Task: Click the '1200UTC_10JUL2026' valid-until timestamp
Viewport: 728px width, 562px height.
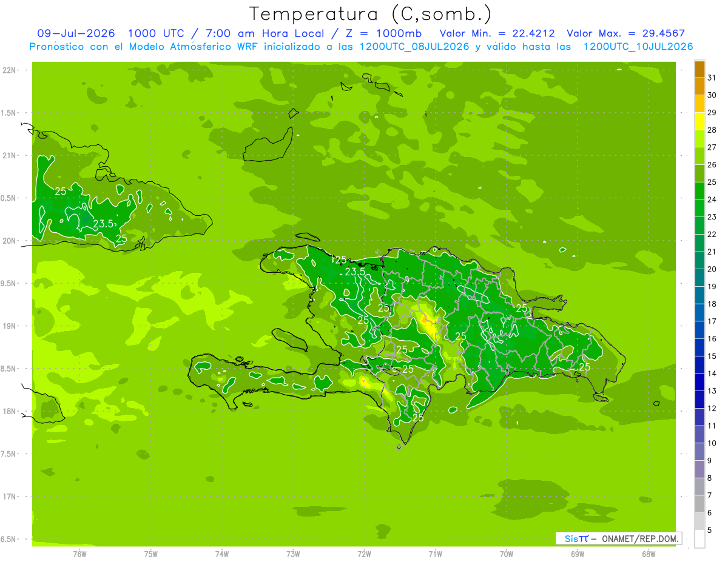Action: click(638, 47)
